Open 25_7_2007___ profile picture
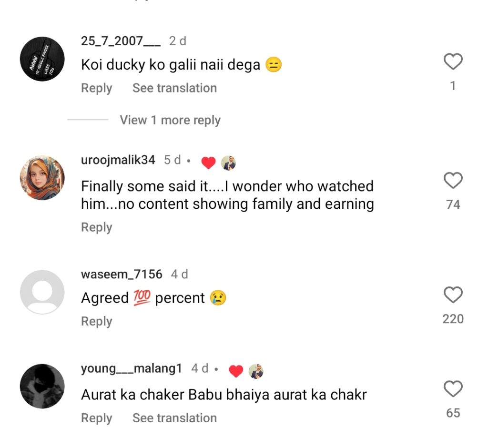The height and width of the screenshot is (448, 488). [42, 59]
